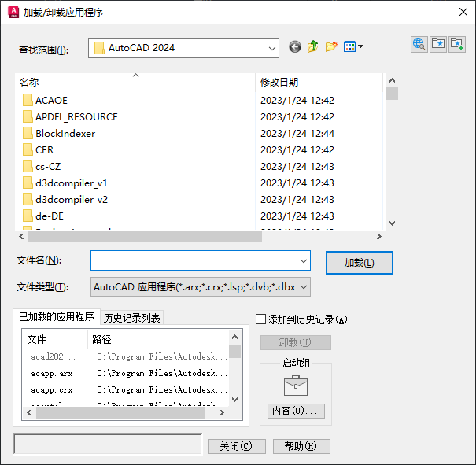Open the Views menu icon
The image size is (476, 465).
pos(349,46)
